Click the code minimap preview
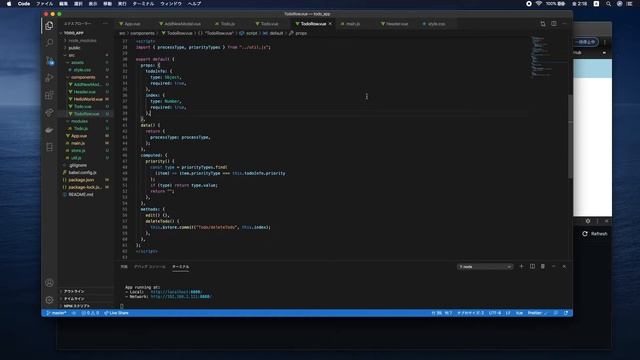Image resolution: width=640 pixels, height=360 pixels. (x=541, y=57)
